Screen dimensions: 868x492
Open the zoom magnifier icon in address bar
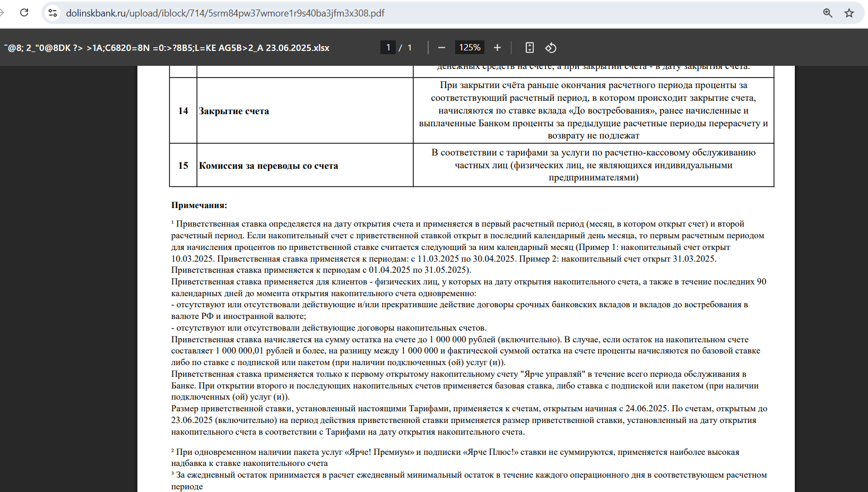[x=828, y=13]
